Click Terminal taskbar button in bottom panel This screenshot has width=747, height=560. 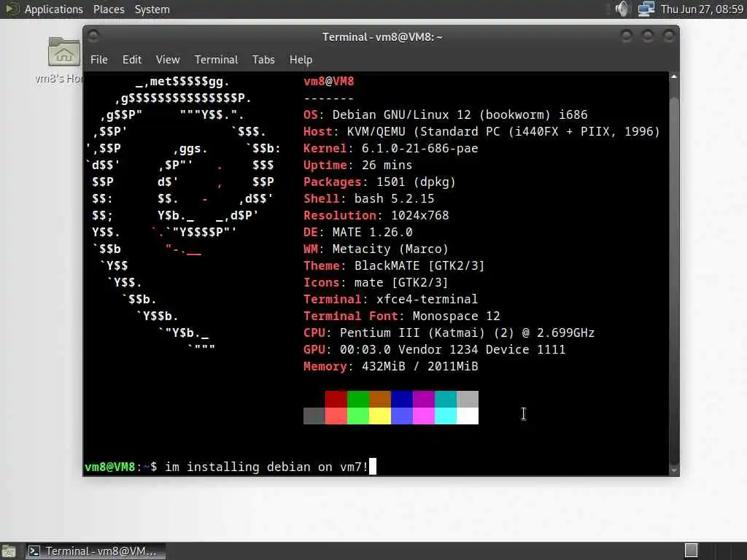coord(96,551)
